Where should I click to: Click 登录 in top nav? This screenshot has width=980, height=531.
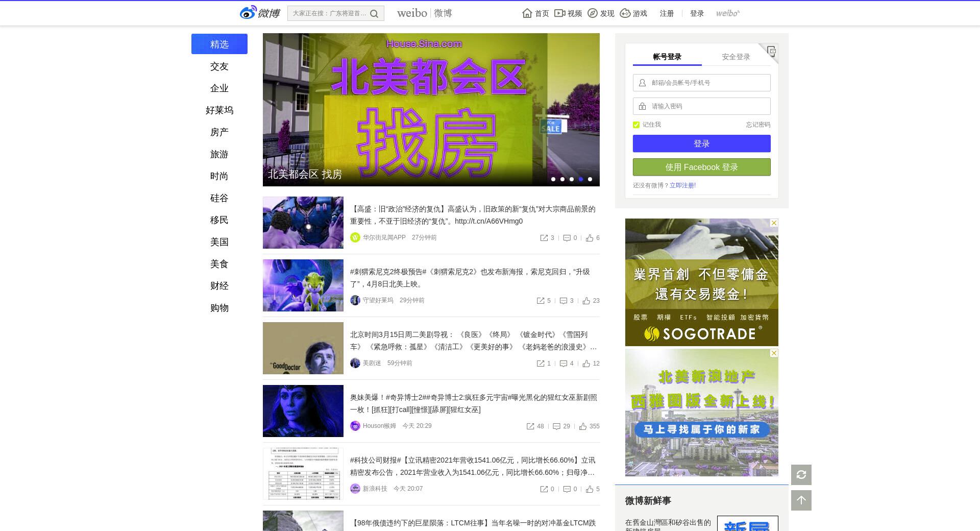(697, 13)
